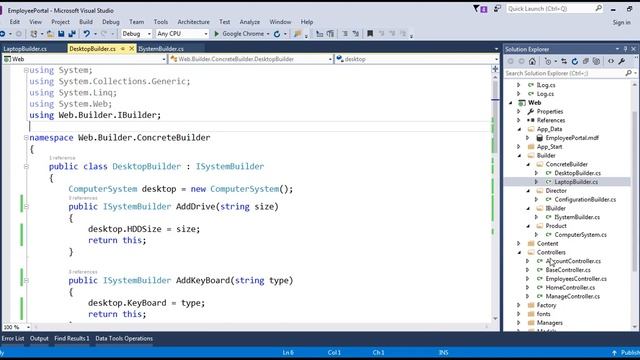Toggle a bookmark with the bookmark toolbar icon

pos(370,34)
